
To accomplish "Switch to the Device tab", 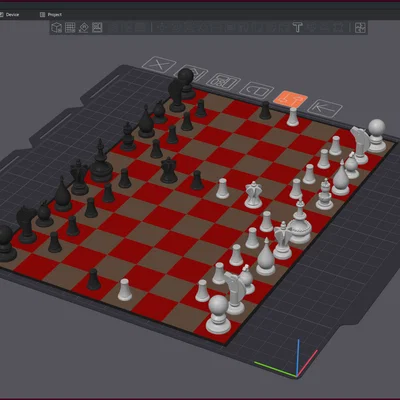I will (10, 15).
